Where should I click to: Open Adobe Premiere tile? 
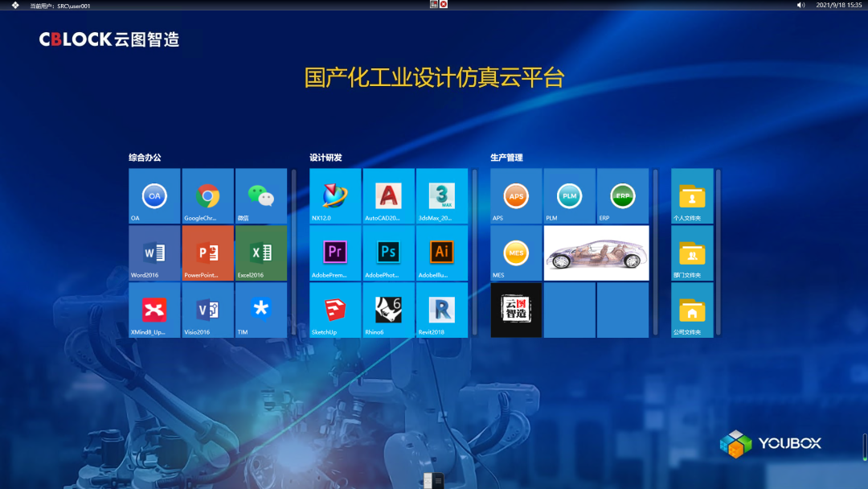pos(335,253)
